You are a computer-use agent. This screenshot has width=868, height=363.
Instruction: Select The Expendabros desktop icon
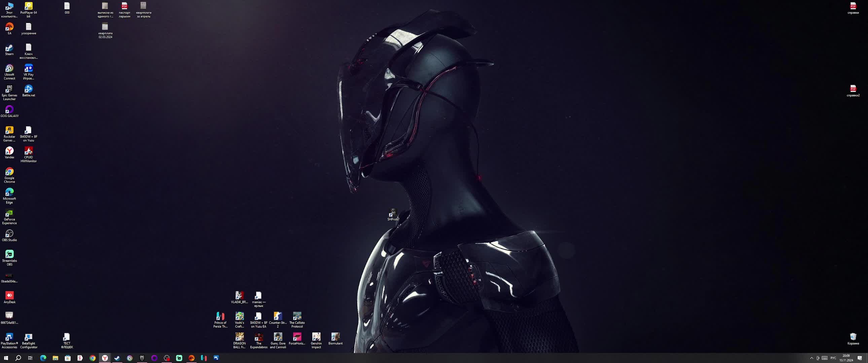[259, 341]
